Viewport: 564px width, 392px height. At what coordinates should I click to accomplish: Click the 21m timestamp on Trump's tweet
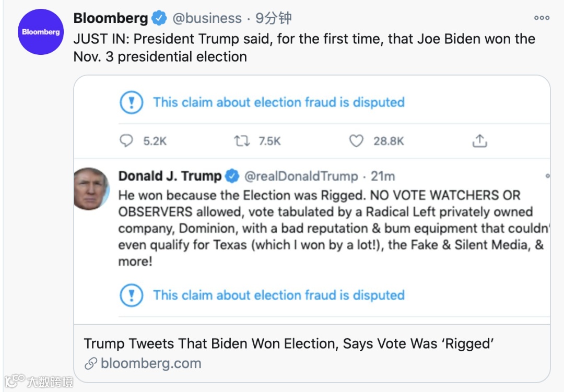383,176
